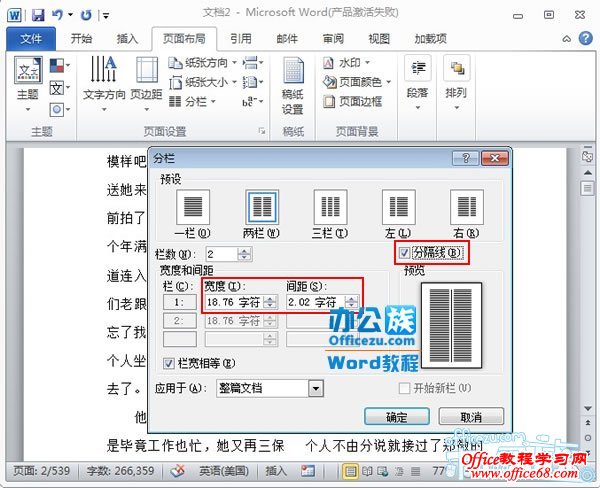Image resolution: width=600 pixels, height=488 pixels.
Task: Click the 主题 themes icon
Action: 28,75
